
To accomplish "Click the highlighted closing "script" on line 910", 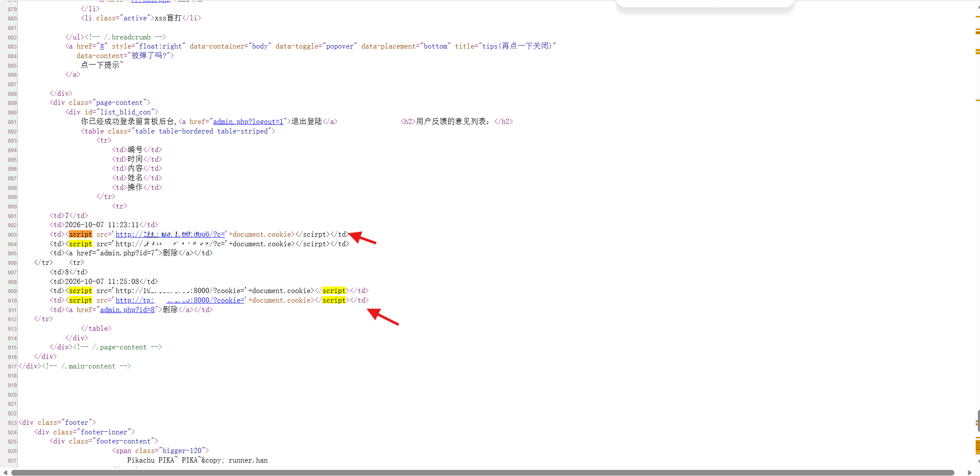I will pos(334,300).
